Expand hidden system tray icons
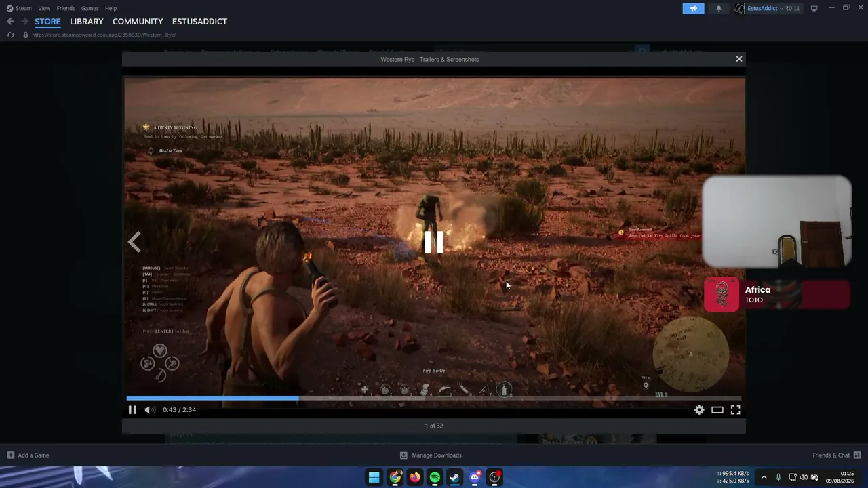Screen dimensions: 868x488 764,477
